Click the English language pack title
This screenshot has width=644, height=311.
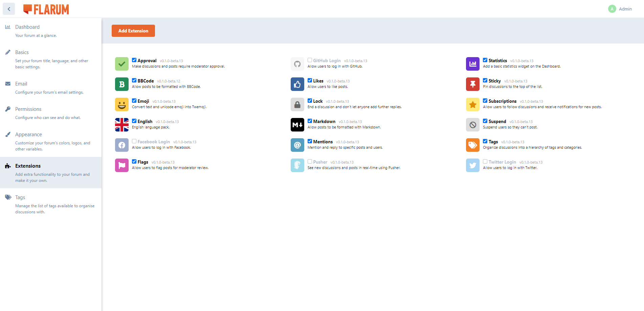point(145,121)
